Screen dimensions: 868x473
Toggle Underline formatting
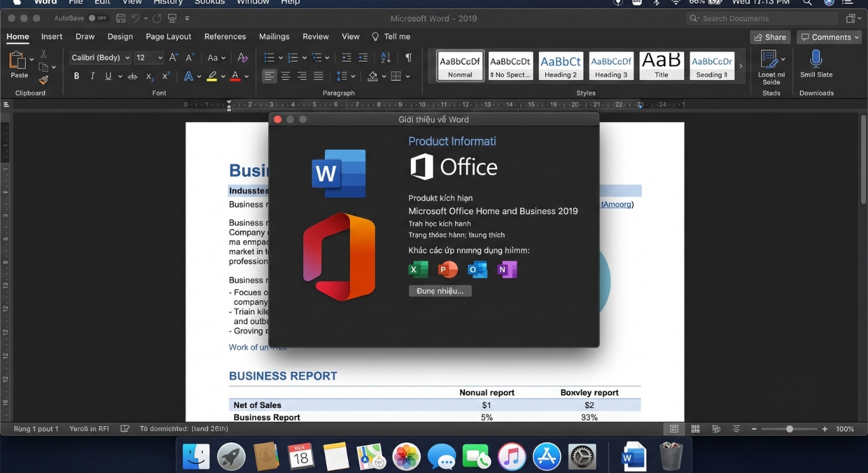pyautogui.click(x=108, y=76)
